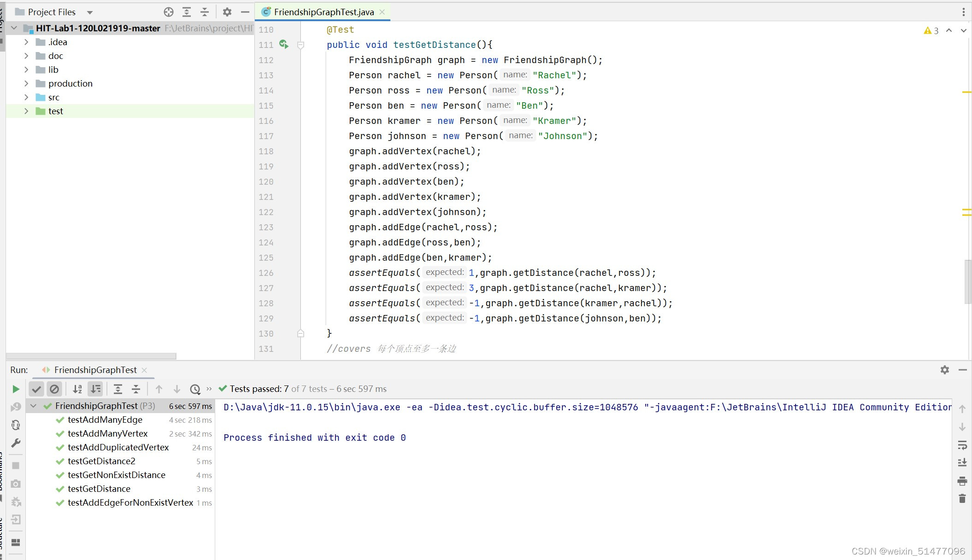The height and width of the screenshot is (560, 972).
Task: Click camera dump threads icon
Action: point(16,484)
